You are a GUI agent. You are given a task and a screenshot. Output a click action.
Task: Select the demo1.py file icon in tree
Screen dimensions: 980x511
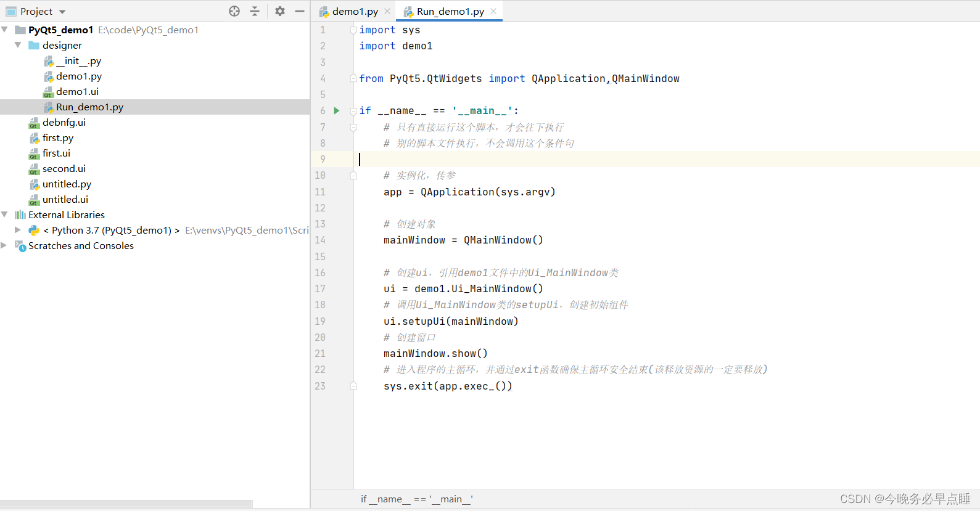click(49, 76)
